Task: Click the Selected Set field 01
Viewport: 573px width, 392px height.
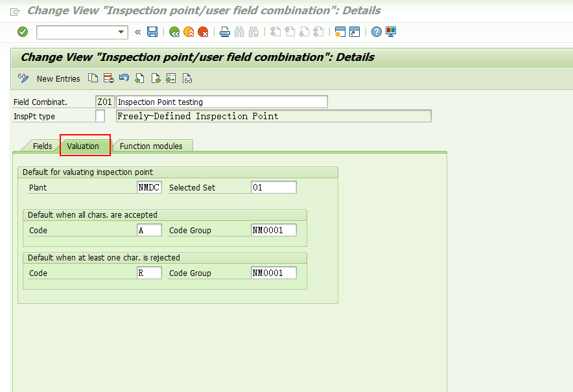Action: [274, 187]
